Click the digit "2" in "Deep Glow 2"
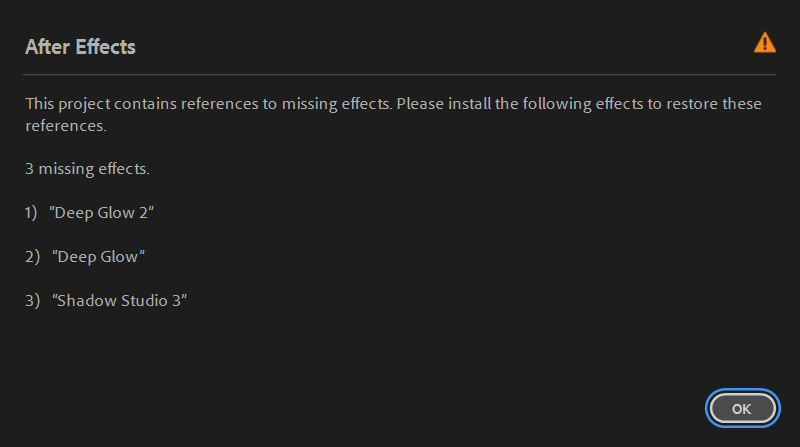The height and width of the screenshot is (447, 800). pos(149,213)
